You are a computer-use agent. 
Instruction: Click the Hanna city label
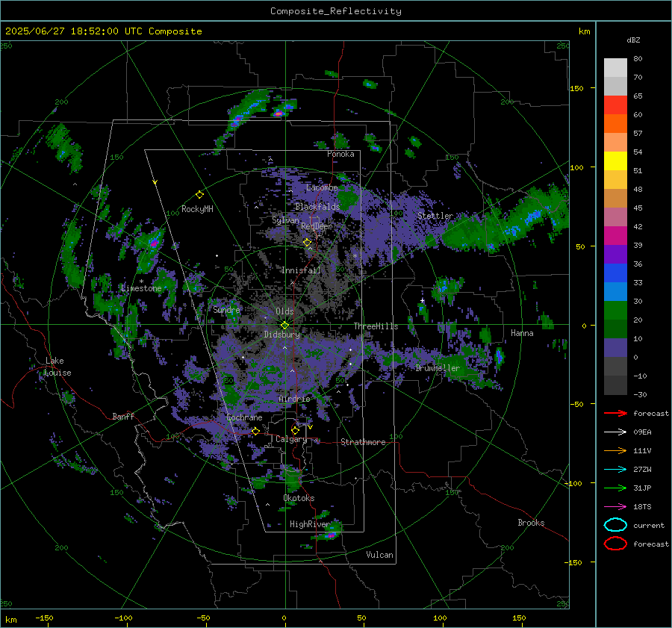click(x=522, y=333)
